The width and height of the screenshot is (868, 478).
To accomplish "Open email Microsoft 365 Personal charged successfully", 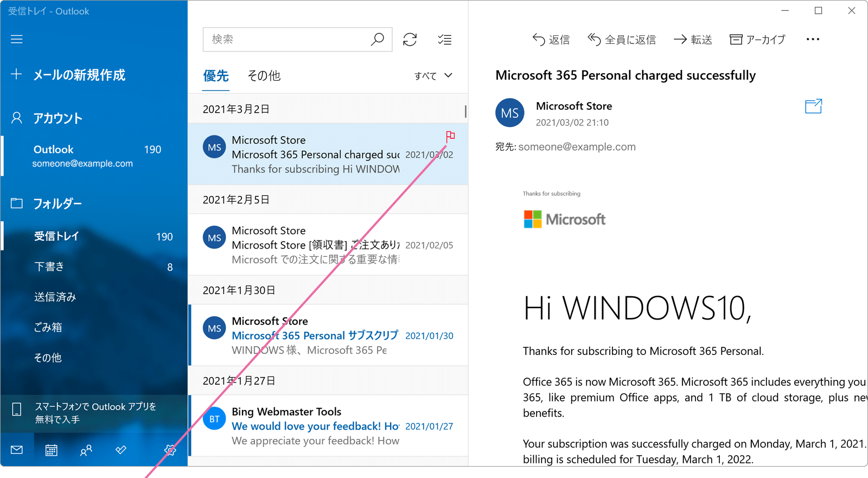I will [328, 154].
